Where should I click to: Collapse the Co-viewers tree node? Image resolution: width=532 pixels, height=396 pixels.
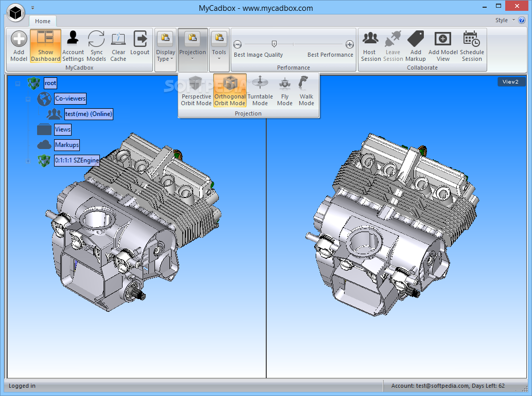(28, 99)
